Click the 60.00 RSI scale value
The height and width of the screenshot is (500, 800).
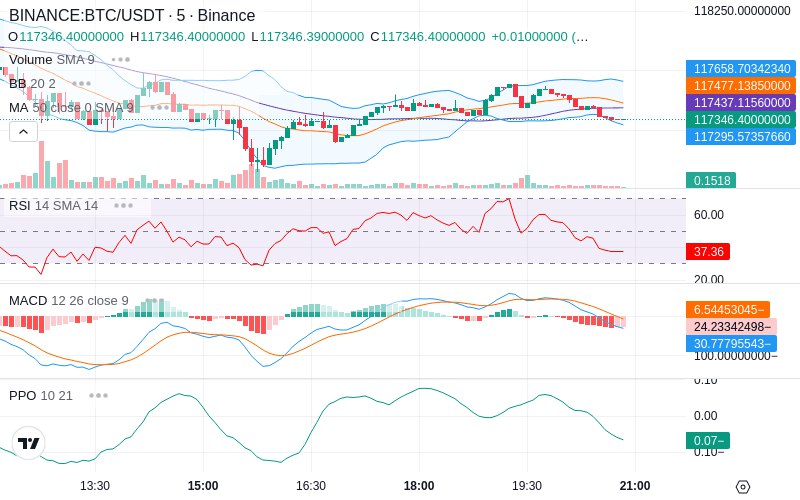(709, 215)
